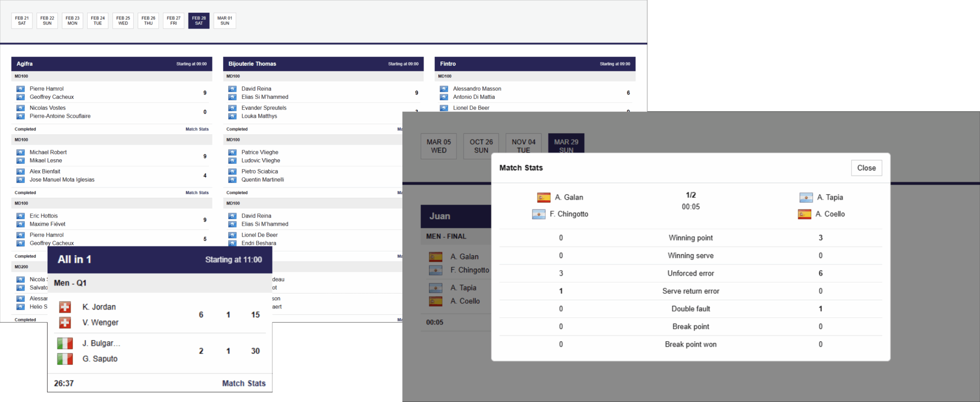This screenshot has height=402, width=980.
Task: Click flag icon next to Alessandro Masson
Action: pyautogui.click(x=444, y=89)
